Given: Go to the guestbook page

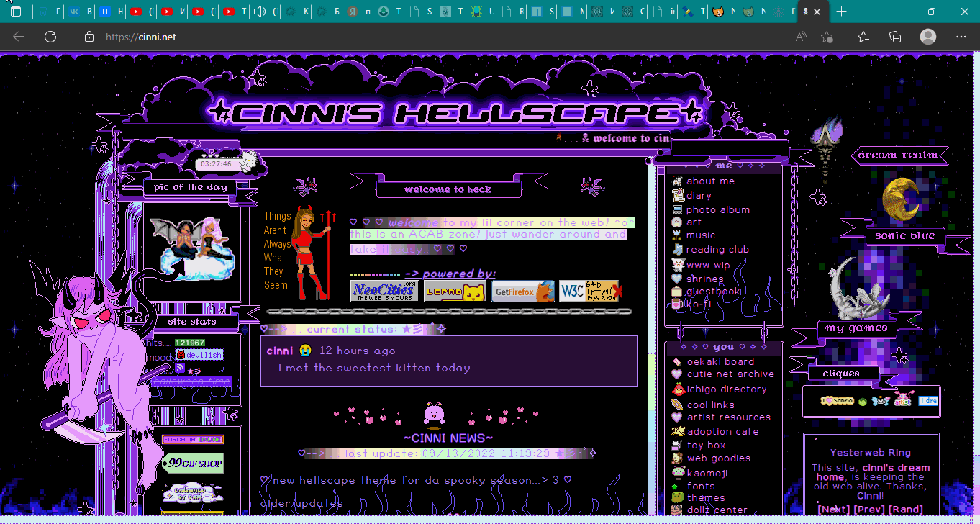Looking at the screenshot, I should [x=712, y=292].
